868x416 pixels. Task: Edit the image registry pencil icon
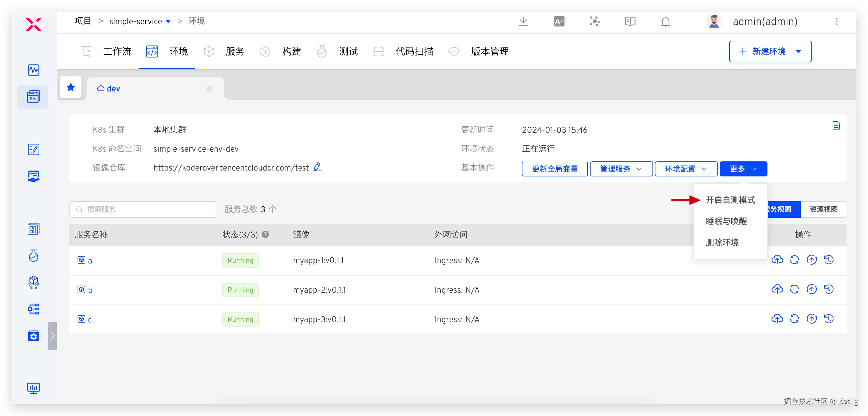click(x=318, y=167)
